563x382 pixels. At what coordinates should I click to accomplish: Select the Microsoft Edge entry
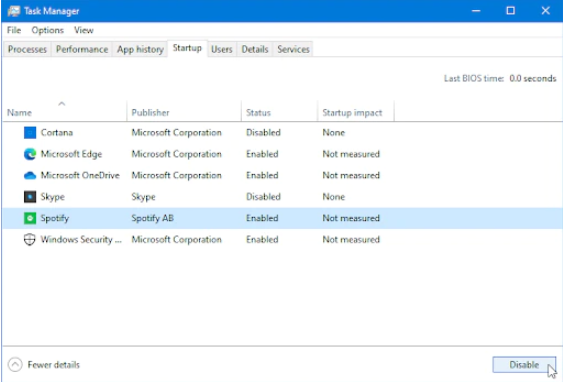71,154
